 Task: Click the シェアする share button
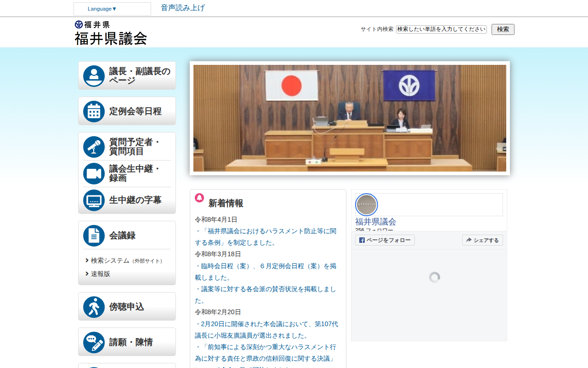482,240
